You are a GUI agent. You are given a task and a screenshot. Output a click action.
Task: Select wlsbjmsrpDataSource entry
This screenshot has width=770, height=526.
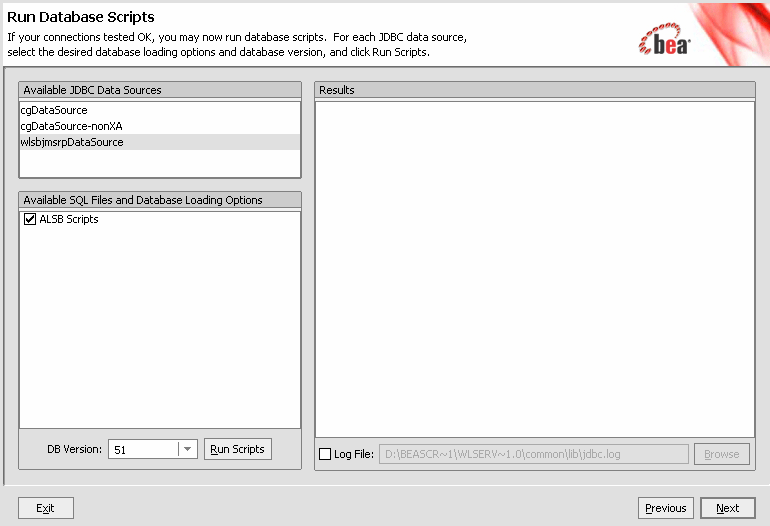(160, 142)
